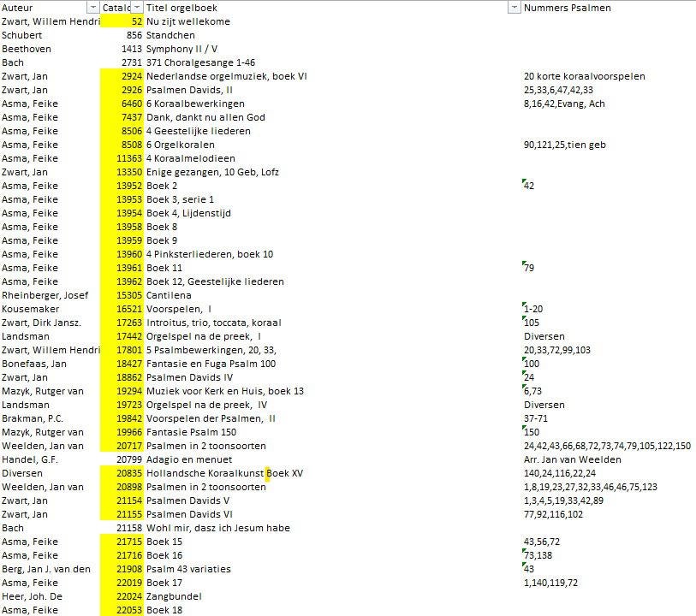Image resolution: width=696 pixels, height=616 pixels.
Task: Open the Auteur column filter dropdown
Action: (x=93, y=8)
